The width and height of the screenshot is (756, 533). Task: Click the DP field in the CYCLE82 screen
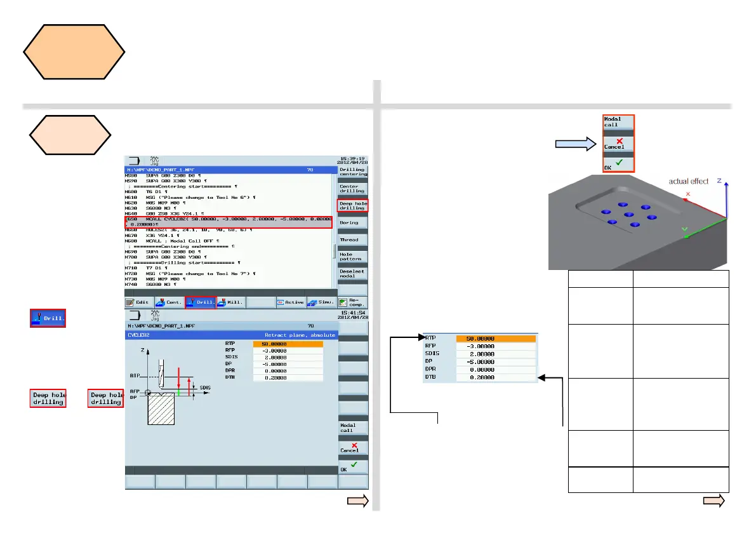(288, 364)
